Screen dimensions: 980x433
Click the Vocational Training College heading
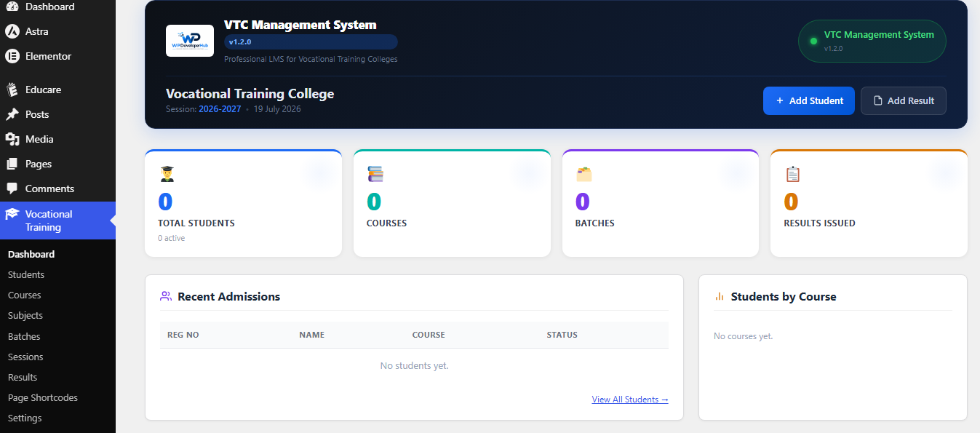[250, 94]
